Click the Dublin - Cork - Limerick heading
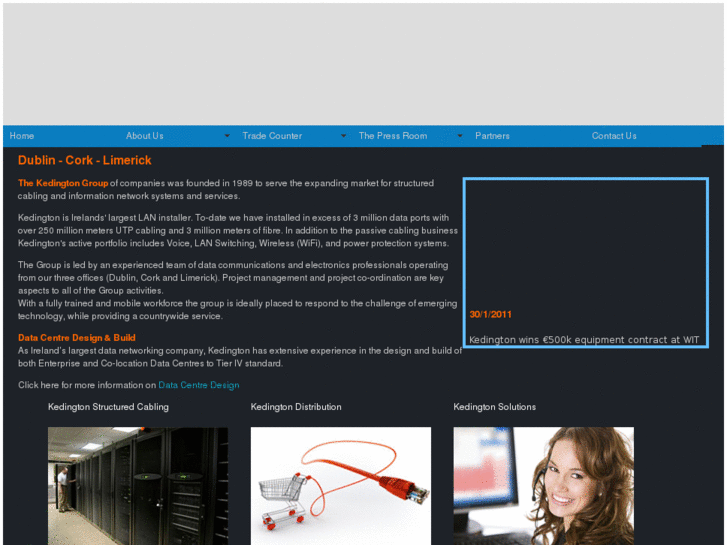This screenshot has width=727, height=545. pyautogui.click(x=85, y=160)
